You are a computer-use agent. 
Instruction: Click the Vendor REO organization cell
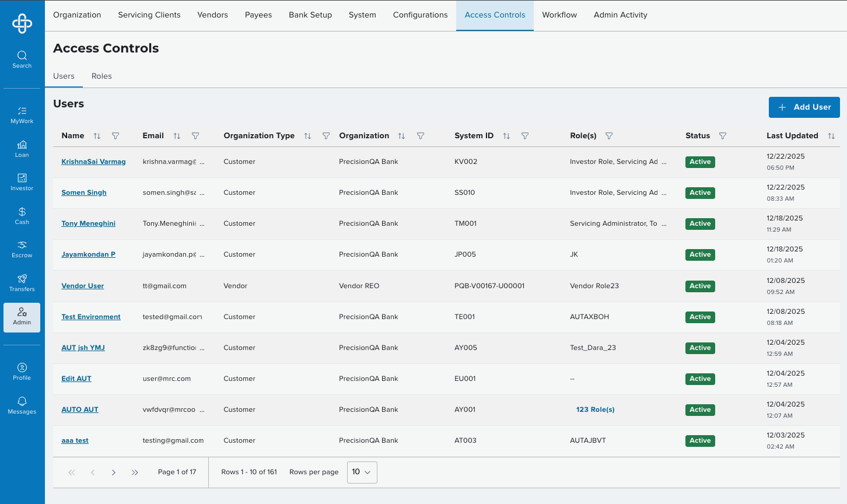point(359,286)
